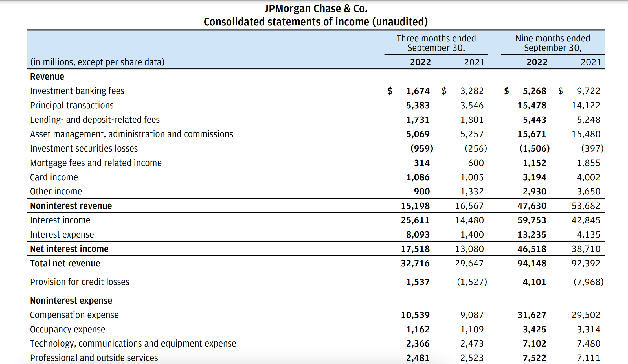Click the 32,716 total net revenue value
Screen dimensions: 628x364
(415, 263)
